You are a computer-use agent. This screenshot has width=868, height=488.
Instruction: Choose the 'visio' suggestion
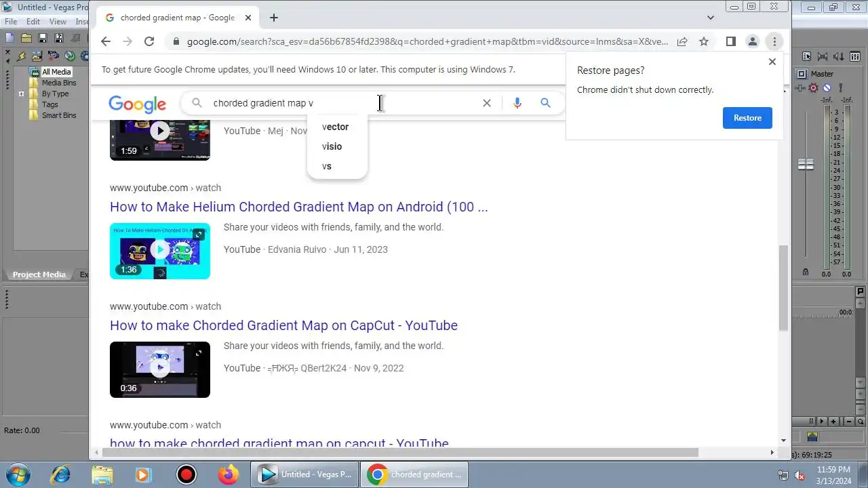337,146
